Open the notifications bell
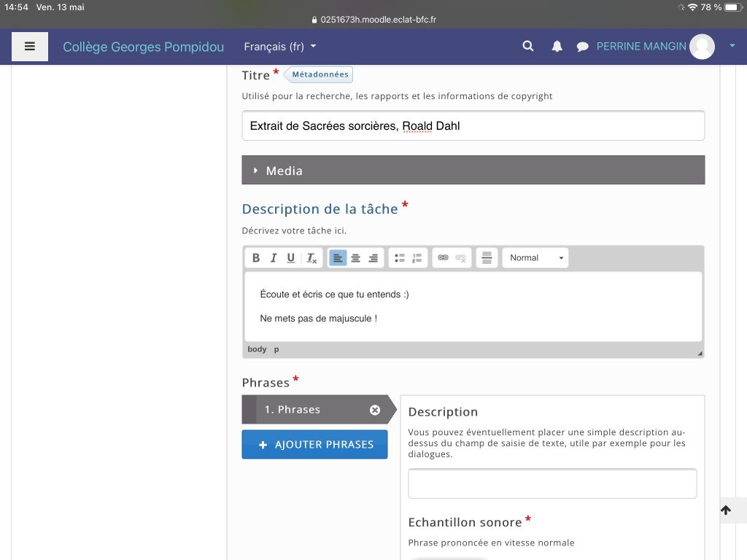Image resolution: width=747 pixels, height=560 pixels. (x=557, y=46)
